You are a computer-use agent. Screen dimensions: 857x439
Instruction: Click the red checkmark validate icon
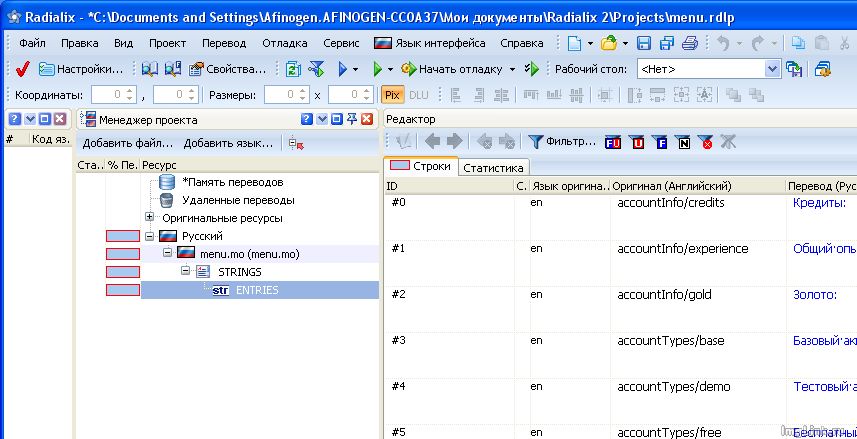22,69
